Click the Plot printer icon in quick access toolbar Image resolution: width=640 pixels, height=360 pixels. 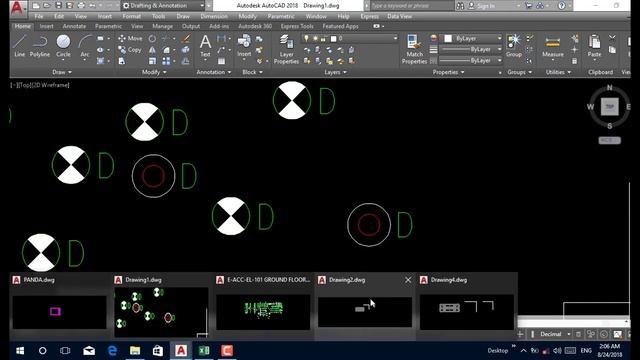click(81, 6)
